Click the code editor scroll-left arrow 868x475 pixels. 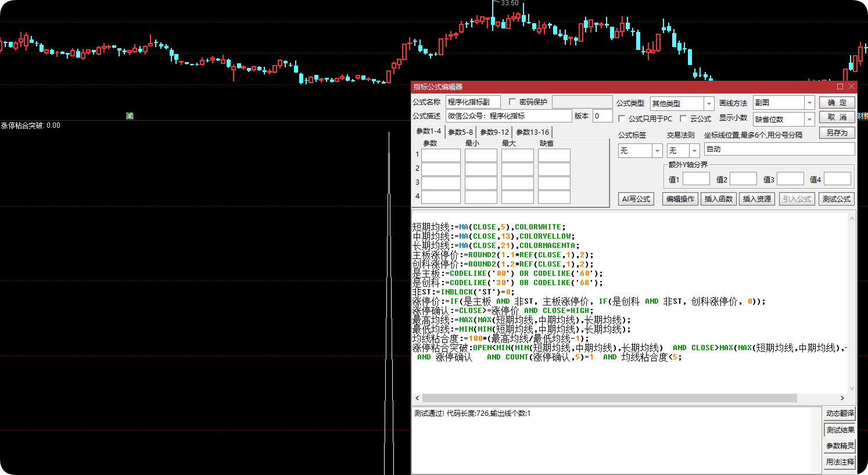coord(417,398)
